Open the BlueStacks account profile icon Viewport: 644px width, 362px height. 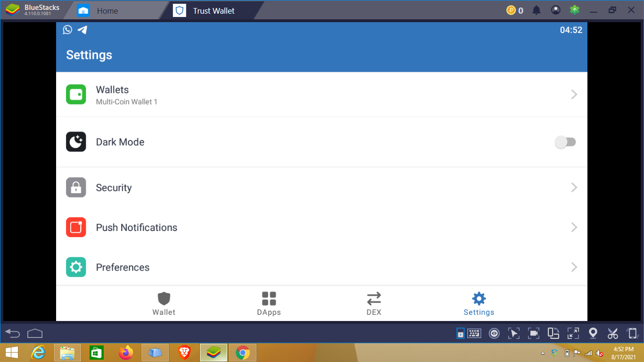[556, 10]
